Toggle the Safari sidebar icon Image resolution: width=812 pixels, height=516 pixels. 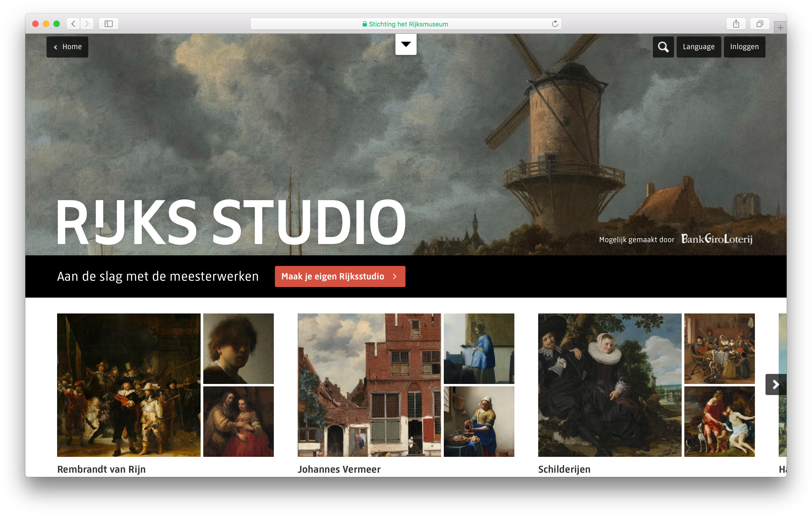point(109,24)
